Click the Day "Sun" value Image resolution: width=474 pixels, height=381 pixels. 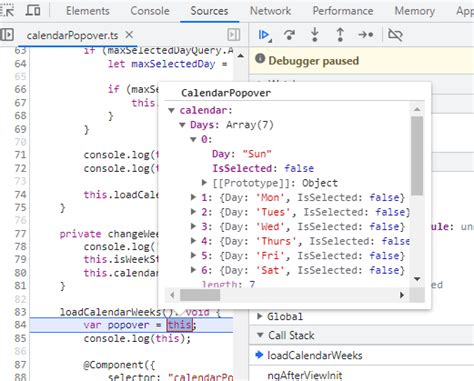[257, 154]
